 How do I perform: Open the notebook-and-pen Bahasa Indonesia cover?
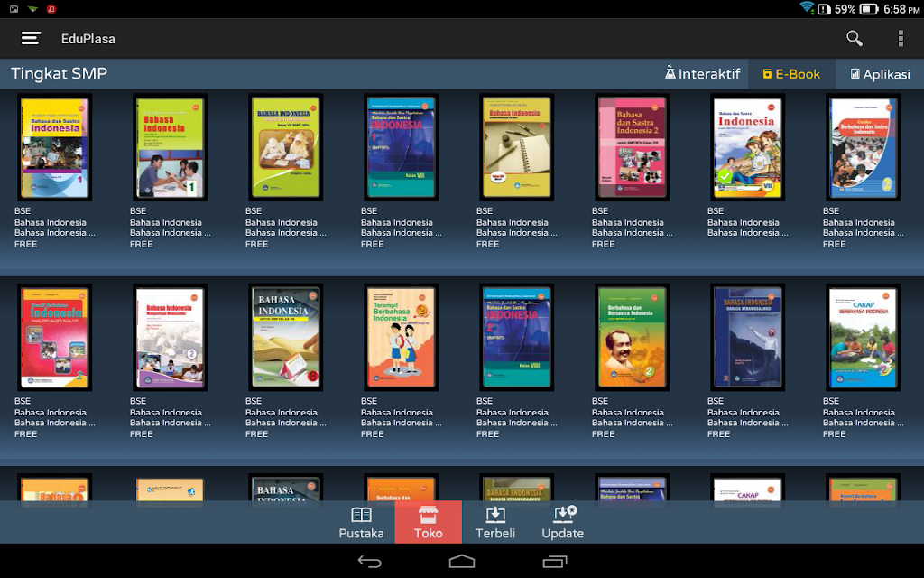[516, 147]
